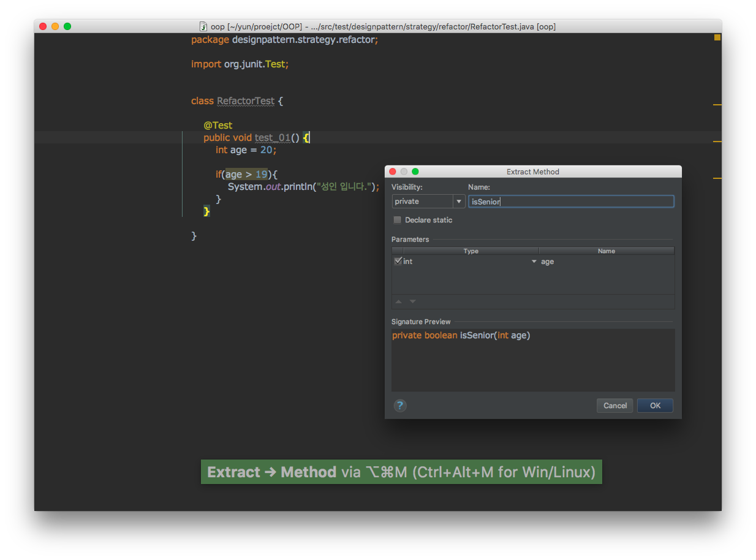
Task: Click the age parameter name cell
Action: click(607, 262)
